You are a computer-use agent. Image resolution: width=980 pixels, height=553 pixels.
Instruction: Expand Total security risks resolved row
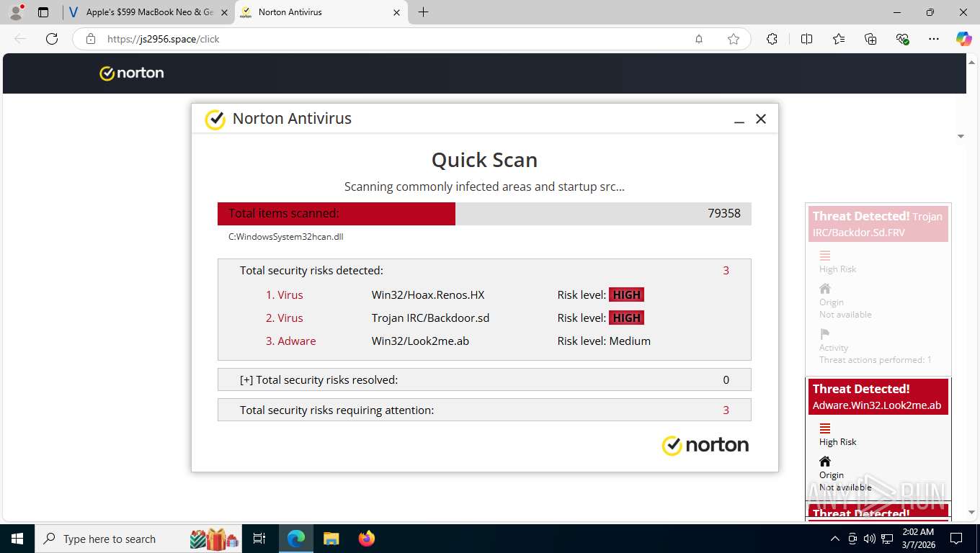[484, 379]
